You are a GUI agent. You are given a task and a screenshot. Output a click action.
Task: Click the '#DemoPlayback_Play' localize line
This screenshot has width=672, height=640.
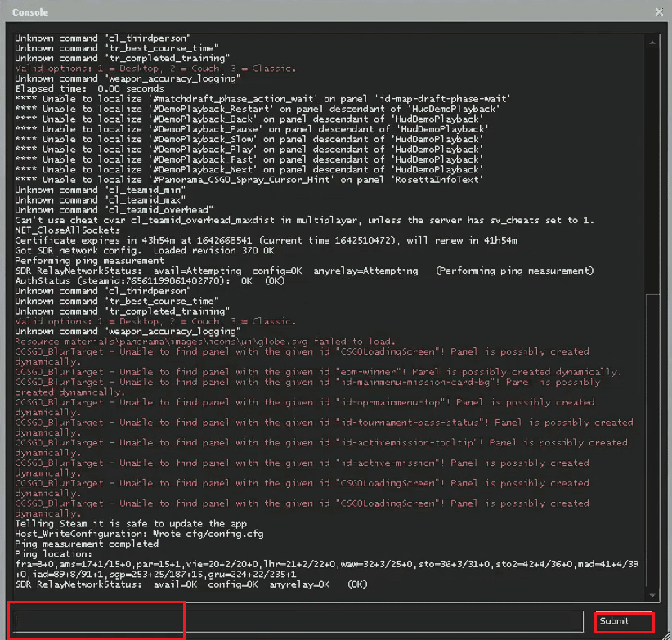249,150
